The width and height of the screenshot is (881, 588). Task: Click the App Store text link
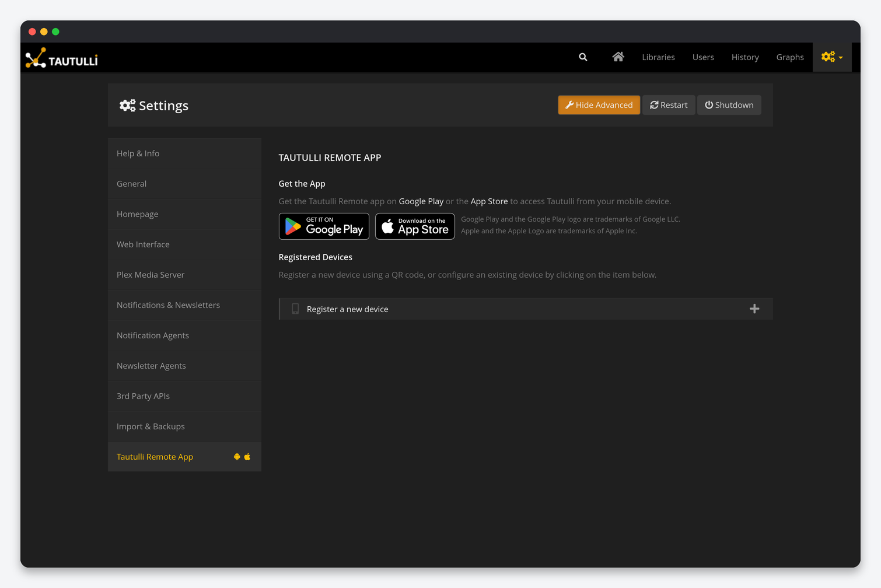coord(489,201)
